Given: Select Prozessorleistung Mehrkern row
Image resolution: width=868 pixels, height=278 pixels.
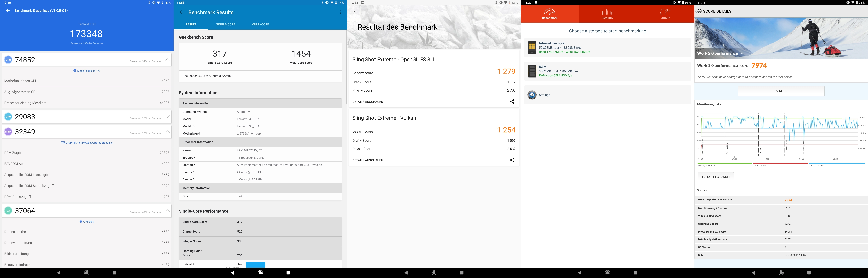Looking at the screenshot, I should click(x=87, y=103).
